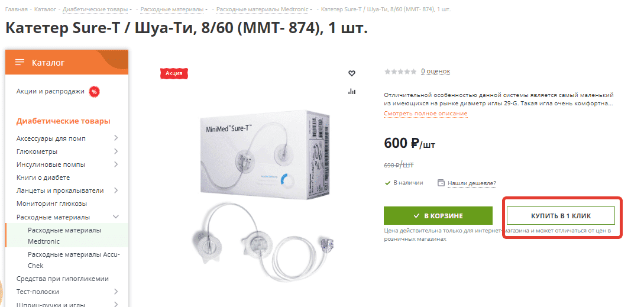Click the star rating icons
This screenshot has height=307, width=644.
[x=400, y=72]
